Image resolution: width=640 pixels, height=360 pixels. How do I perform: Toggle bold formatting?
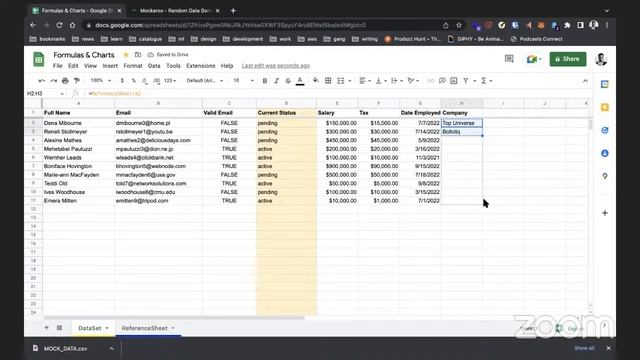click(264, 81)
